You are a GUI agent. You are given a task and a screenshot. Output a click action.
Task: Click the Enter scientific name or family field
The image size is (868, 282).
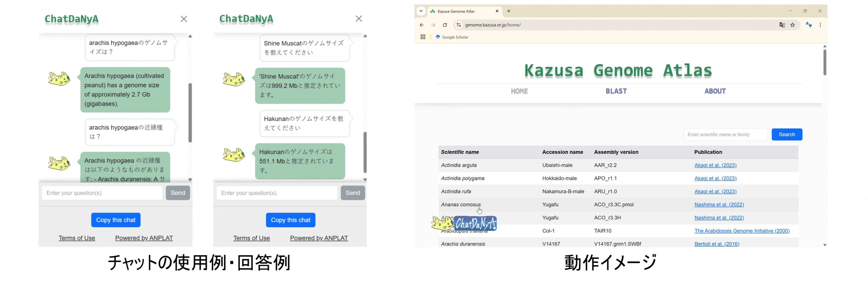pos(725,134)
